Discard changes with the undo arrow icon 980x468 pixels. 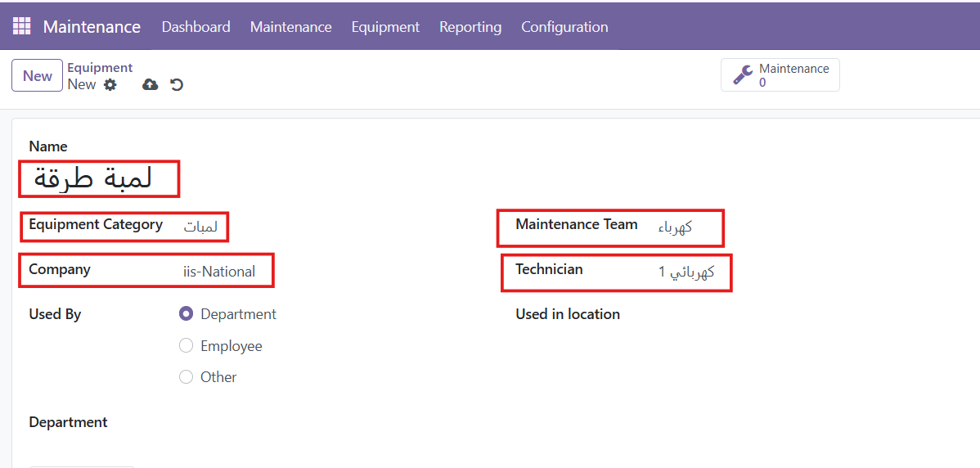(x=177, y=84)
